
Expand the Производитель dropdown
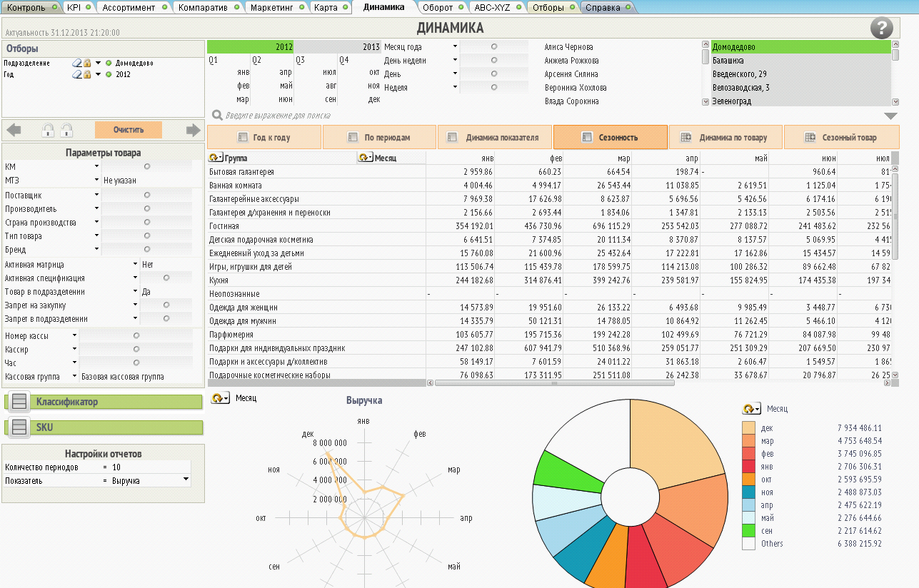point(96,208)
